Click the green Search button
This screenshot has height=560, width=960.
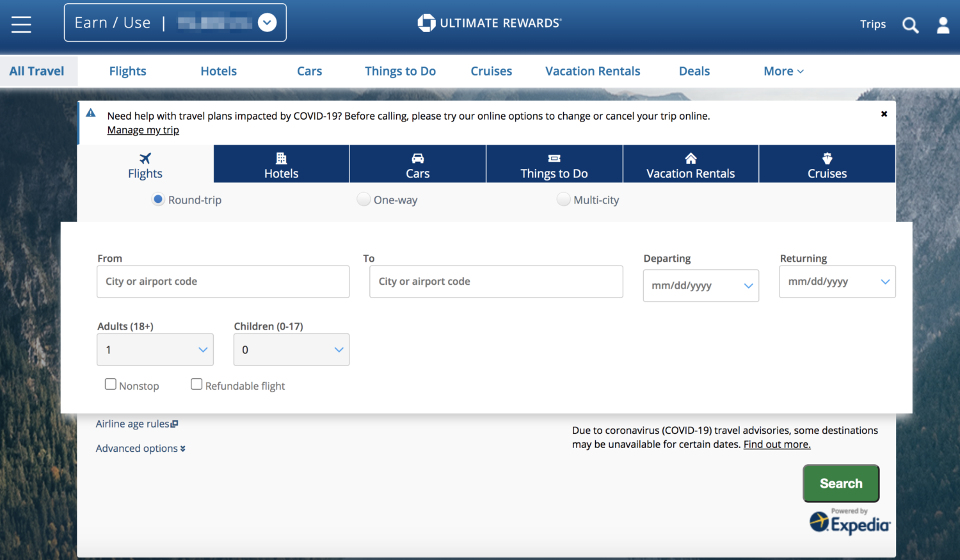[840, 483]
